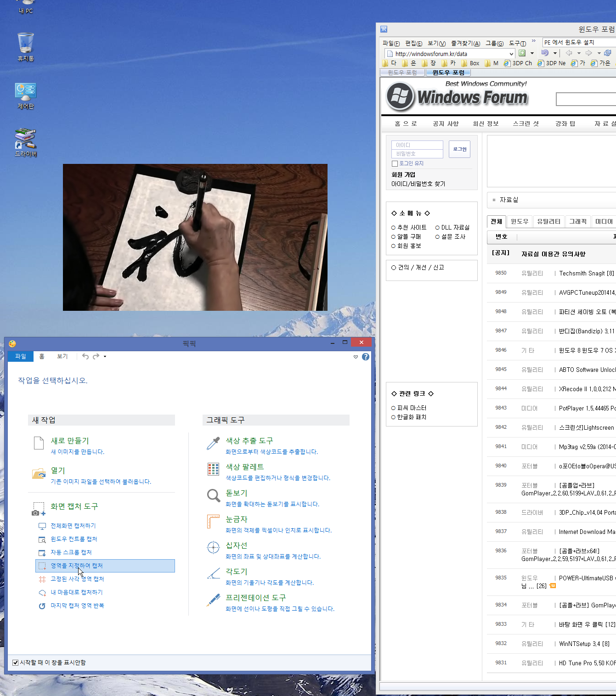The height and width of the screenshot is (696, 616).
Task: Click the redo arrow in the PicPick toolbar
Action: (x=96, y=356)
